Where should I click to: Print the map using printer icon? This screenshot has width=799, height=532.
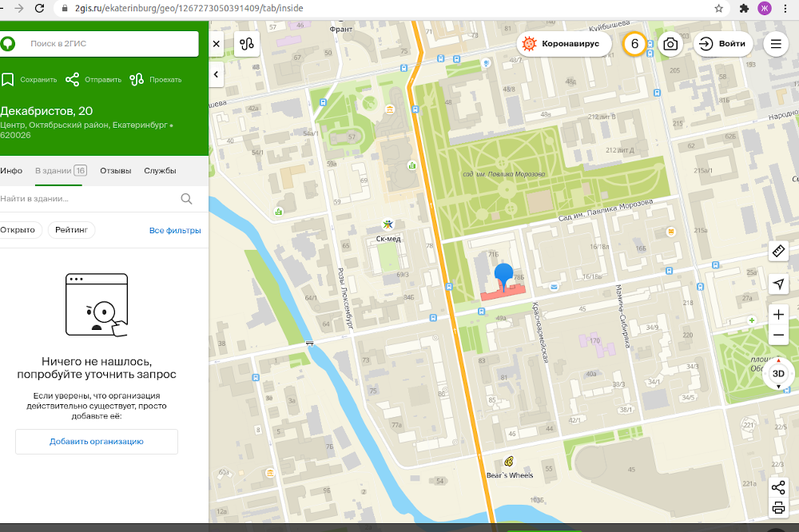pyautogui.click(x=778, y=508)
